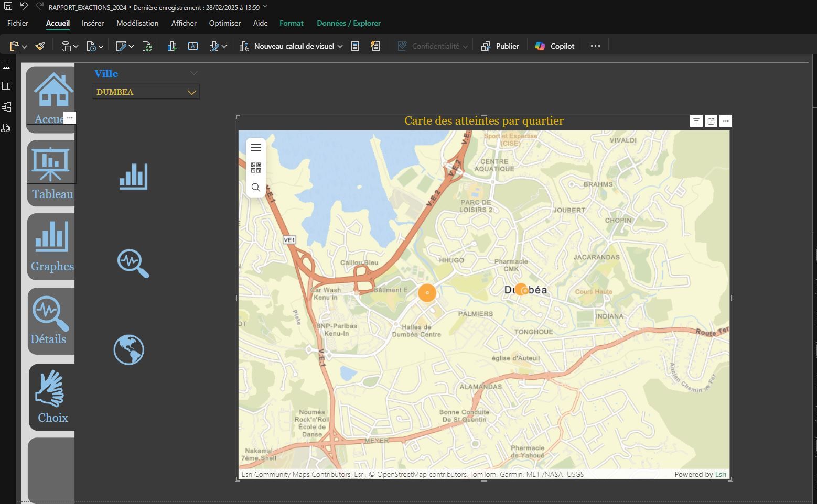This screenshot has width=817, height=504.
Task: Click the Tableau navigation button
Action: [51, 173]
